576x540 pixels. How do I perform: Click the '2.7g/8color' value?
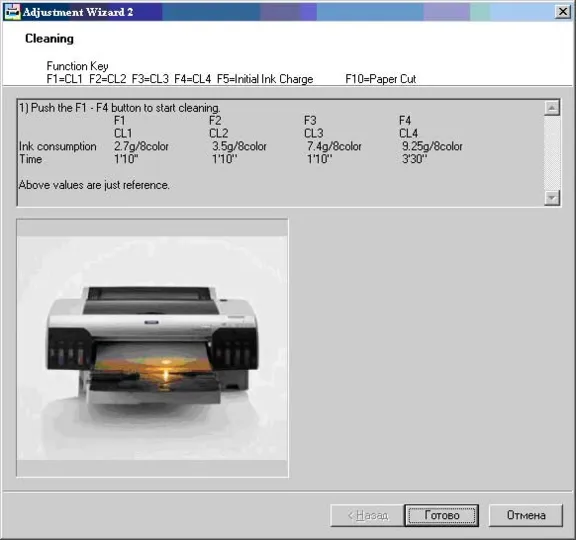(141, 146)
